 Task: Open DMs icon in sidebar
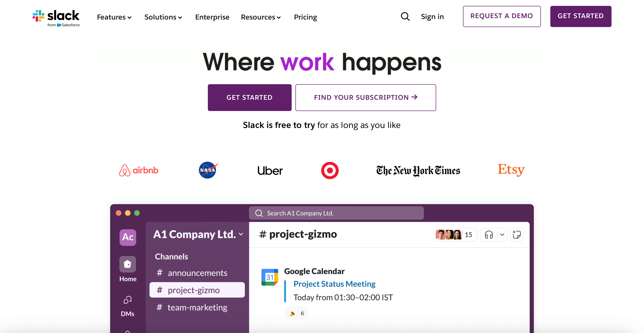click(128, 300)
